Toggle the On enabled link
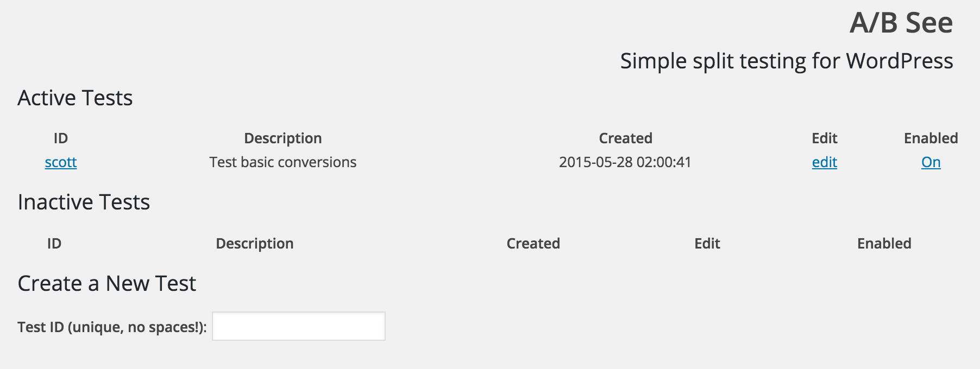 click(931, 162)
